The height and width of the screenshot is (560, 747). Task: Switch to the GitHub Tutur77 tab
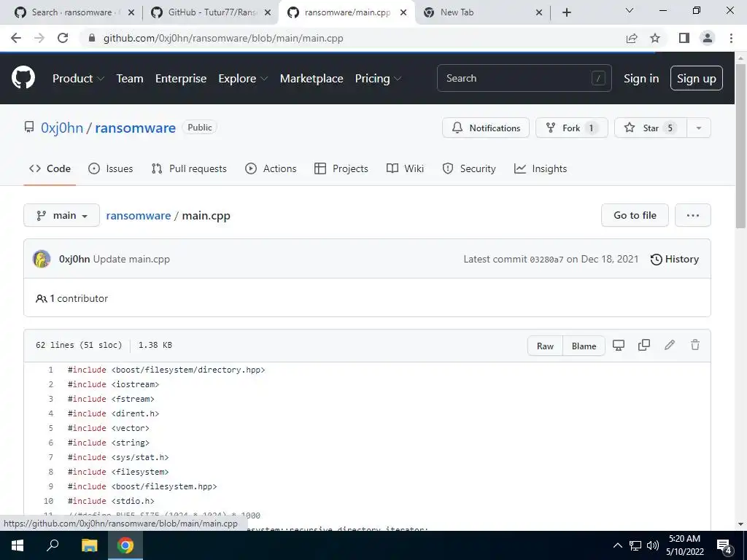pos(210,12)
